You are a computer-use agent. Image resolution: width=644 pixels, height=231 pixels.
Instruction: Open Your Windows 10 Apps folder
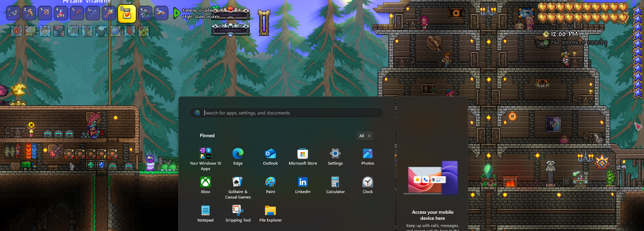[206, 159]
